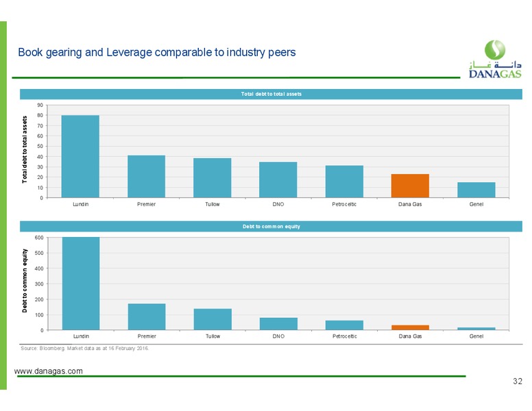Select orange Dana Gas bar in assets chart

tap(410, 186)
